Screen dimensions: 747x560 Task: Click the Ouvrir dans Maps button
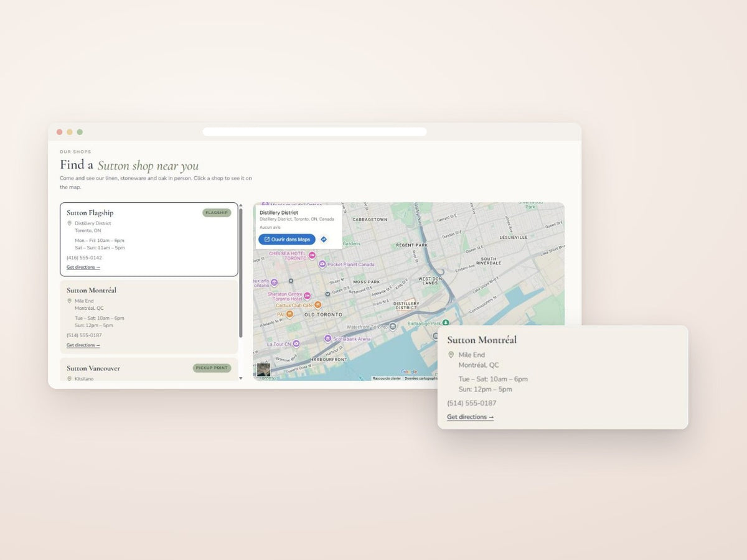[287, 240]
